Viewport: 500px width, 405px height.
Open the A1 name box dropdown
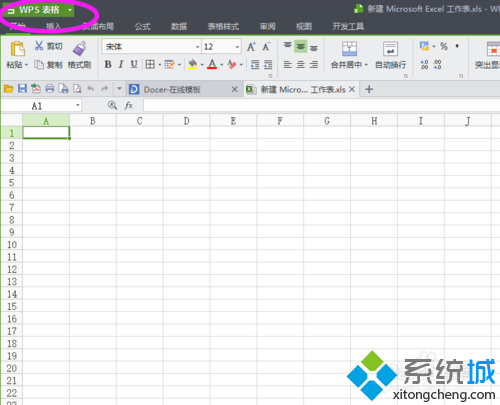pos(78,105)
